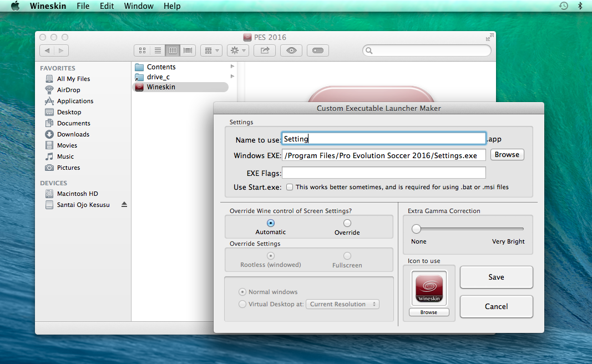Open the Window menu
This screenshot has width=592, height=364.
pos(139,6)
